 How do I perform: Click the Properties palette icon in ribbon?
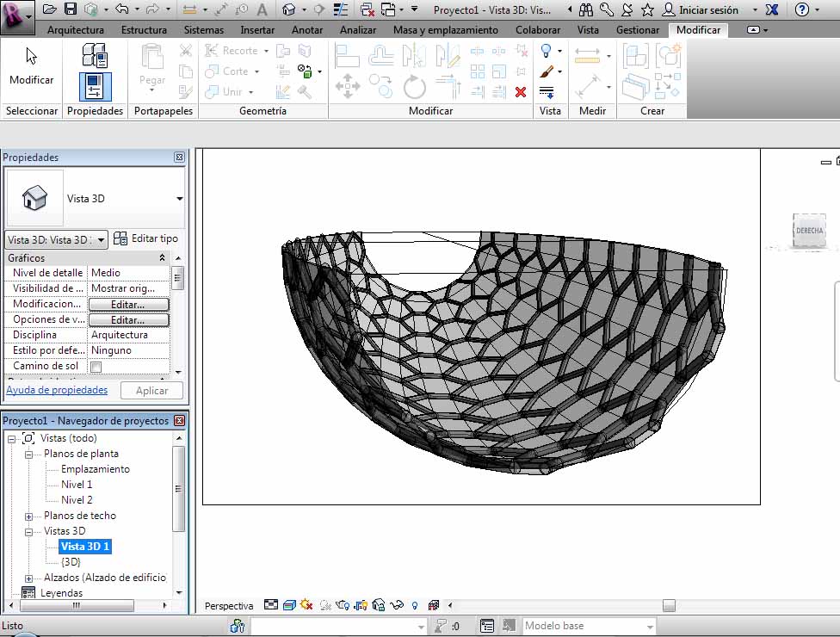click(x=94, y=86)
